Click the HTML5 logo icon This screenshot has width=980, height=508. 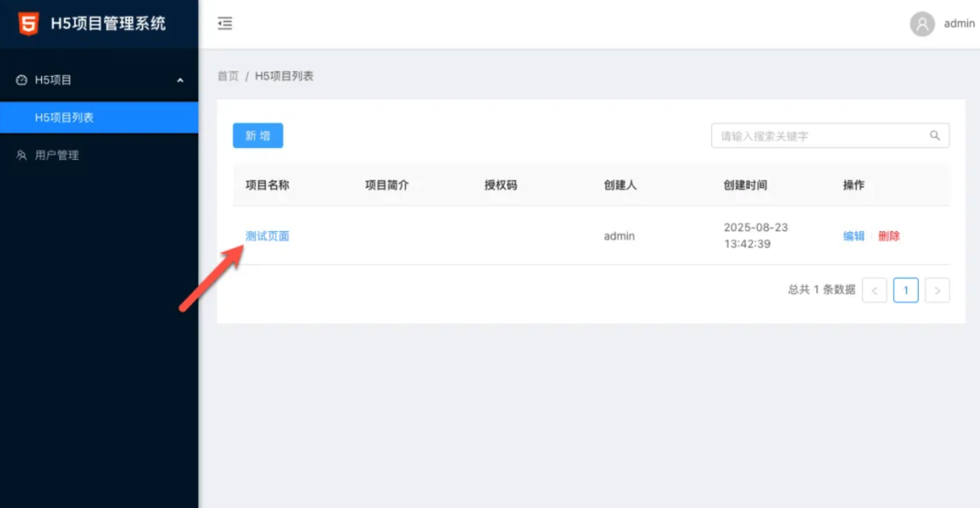pos(28,24)
